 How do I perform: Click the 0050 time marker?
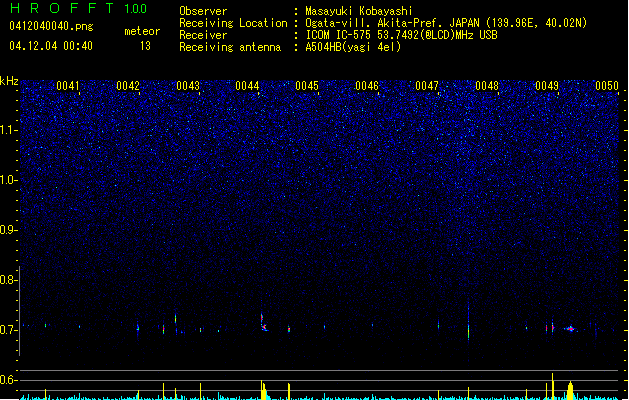(607, 86)
